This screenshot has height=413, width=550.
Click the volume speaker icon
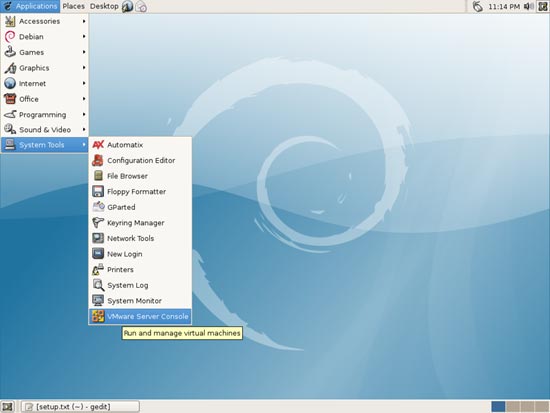528,6
